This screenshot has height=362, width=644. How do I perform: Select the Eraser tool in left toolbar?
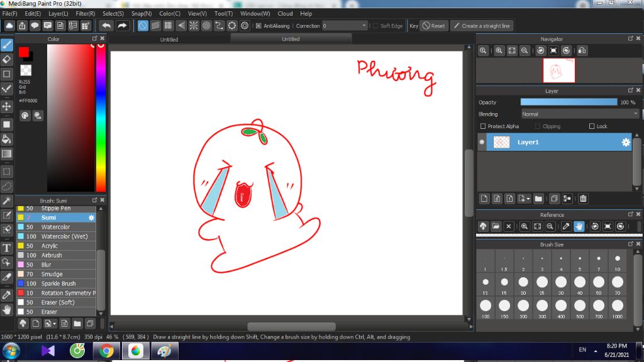pos(6,60)
